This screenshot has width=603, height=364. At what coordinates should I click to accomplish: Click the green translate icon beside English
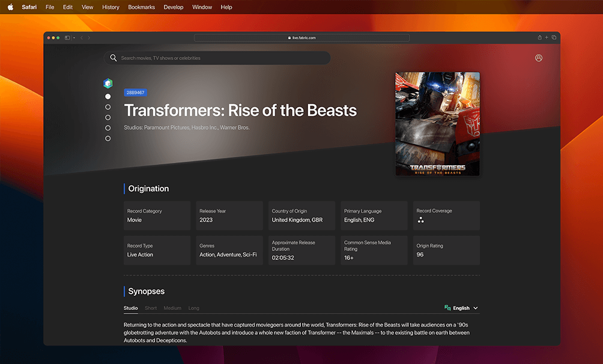(x=447, y=308)
